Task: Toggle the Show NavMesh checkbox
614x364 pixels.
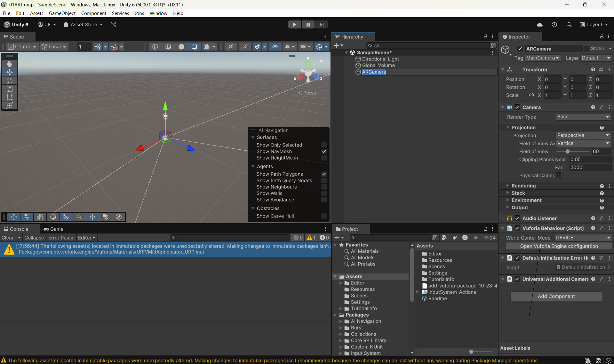Action: pyautogui.click(x=324, y=151)
